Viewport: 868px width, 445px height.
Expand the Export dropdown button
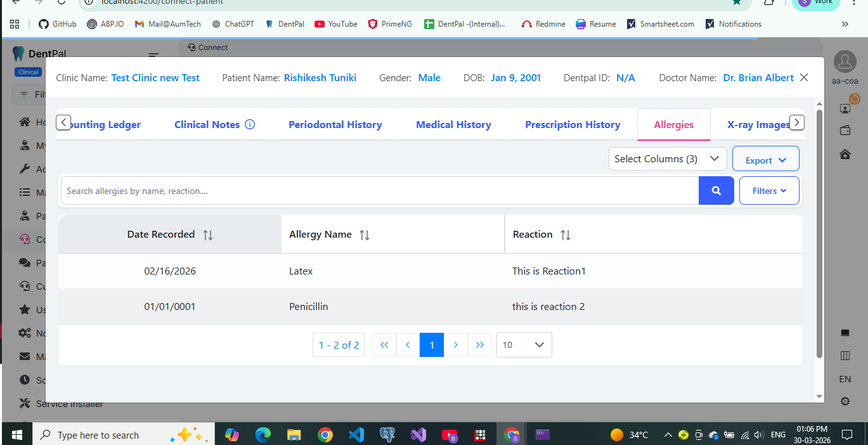point(765,160)
